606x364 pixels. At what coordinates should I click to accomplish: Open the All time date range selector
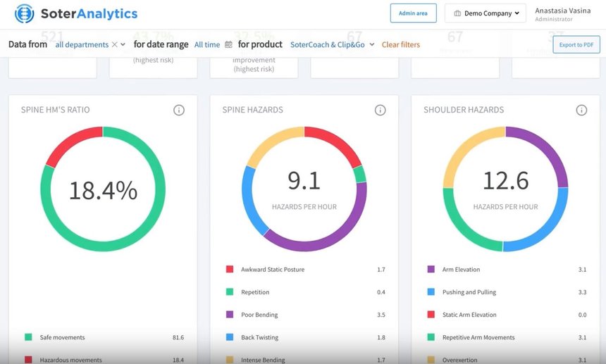click(207, 45)
